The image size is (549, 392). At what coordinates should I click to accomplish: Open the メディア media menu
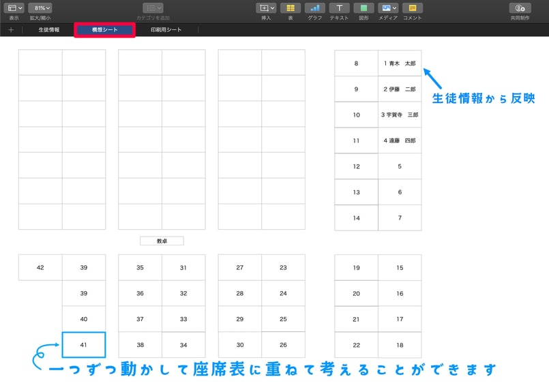(388, 8)
